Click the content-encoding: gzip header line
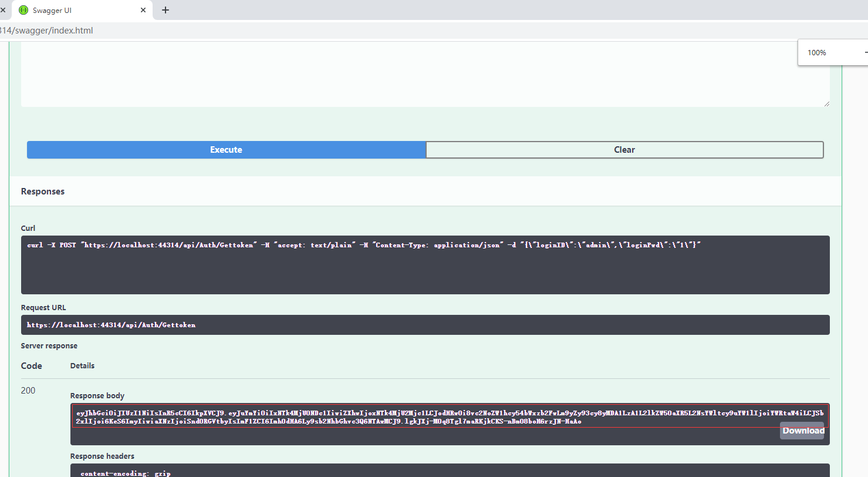868x477 pixels. click(x=126, y=473)
